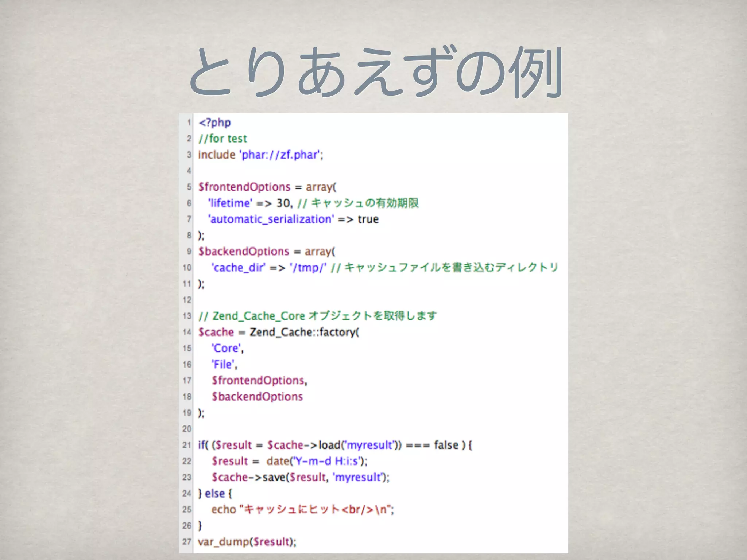
Task: Click the $cache->save($result, 'myresult') line
Action: point(301,477)
